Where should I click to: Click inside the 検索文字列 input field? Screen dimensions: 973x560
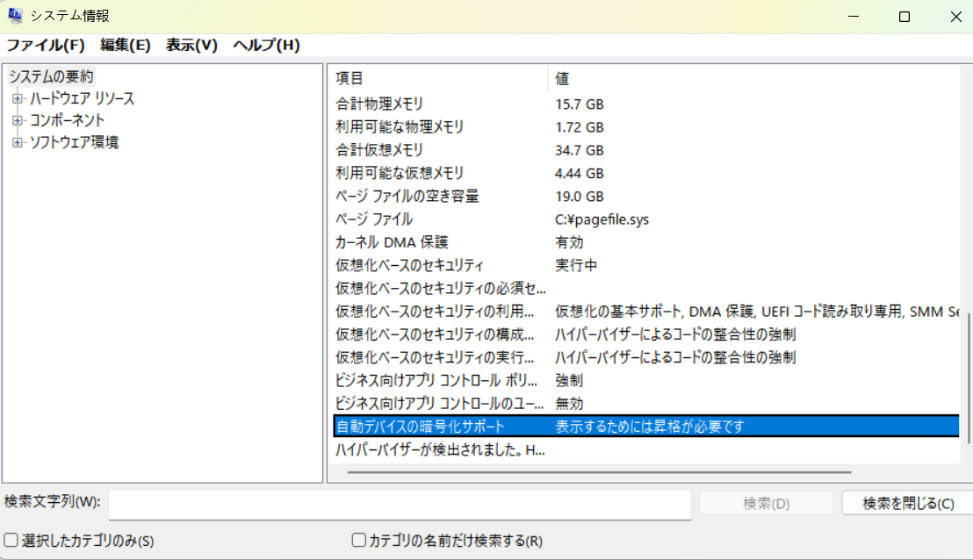[x=395, y=502]
